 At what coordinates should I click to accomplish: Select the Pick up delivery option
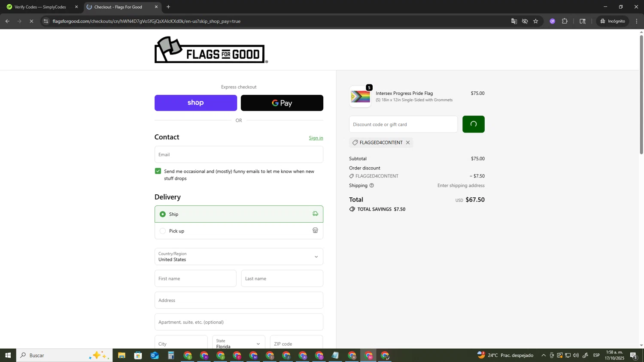click(239, 231)
